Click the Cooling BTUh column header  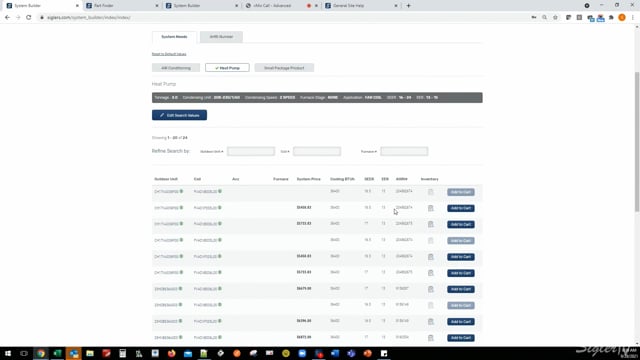pos(342,179)
